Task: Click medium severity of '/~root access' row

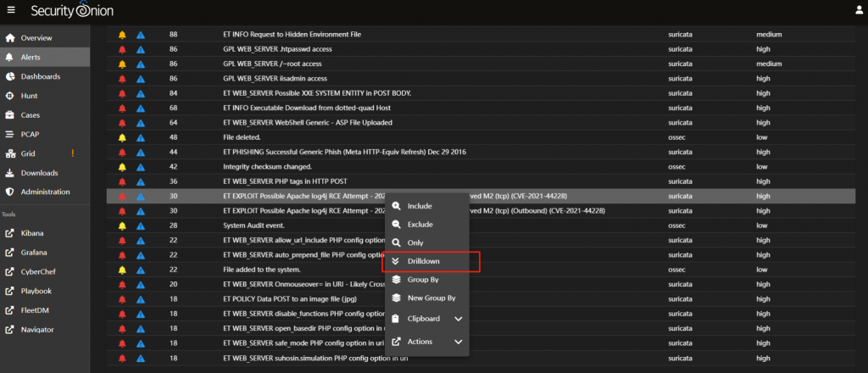Action: [769, 64]
